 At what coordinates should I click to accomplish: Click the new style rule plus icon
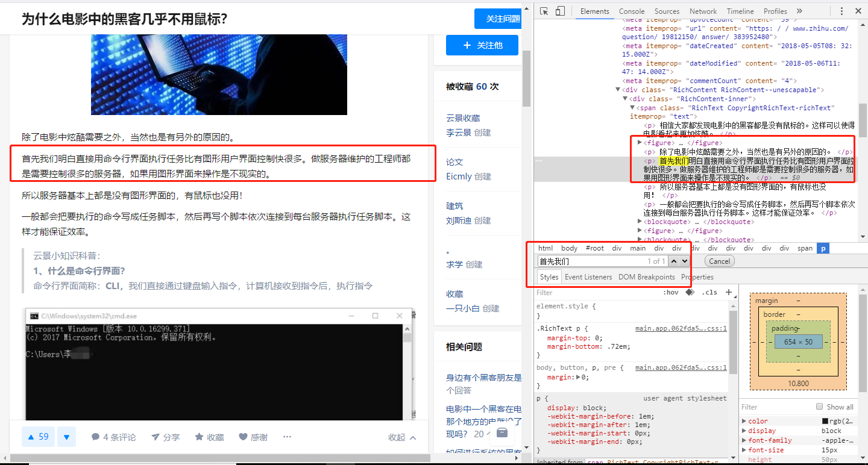(729, 292)
